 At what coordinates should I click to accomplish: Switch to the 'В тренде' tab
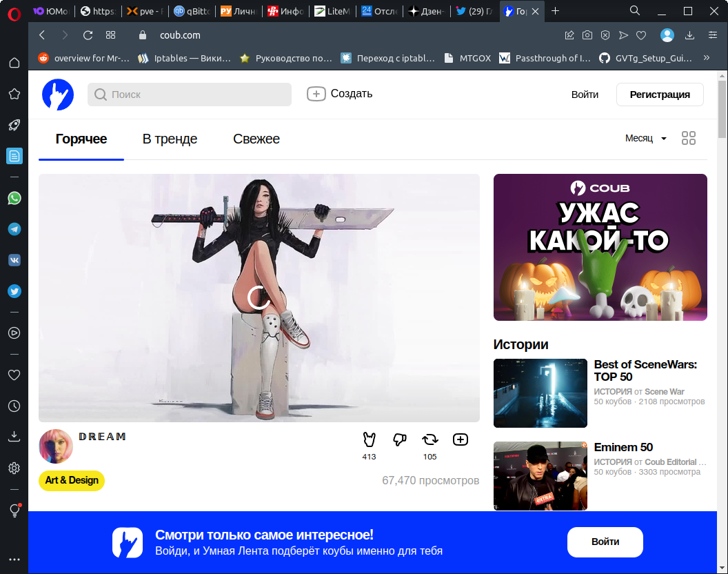pyautogui.click(x=170, y=139)
